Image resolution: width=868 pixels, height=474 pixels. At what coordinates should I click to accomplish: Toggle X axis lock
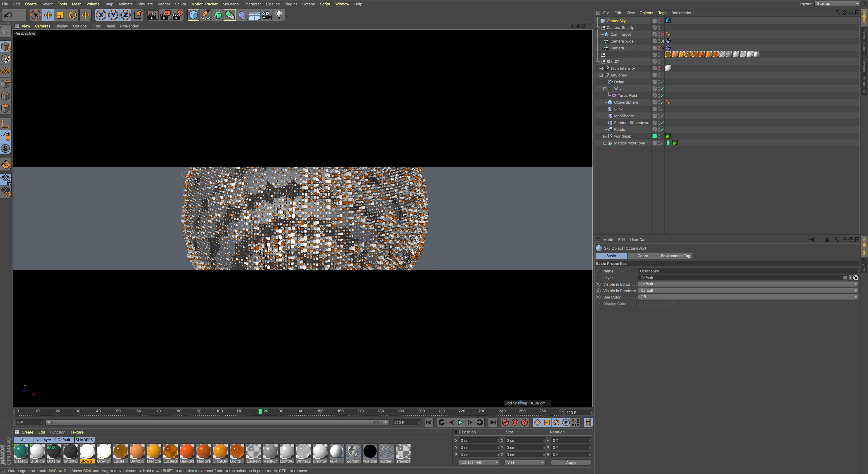pyautogui.click(x=101, y=15)
